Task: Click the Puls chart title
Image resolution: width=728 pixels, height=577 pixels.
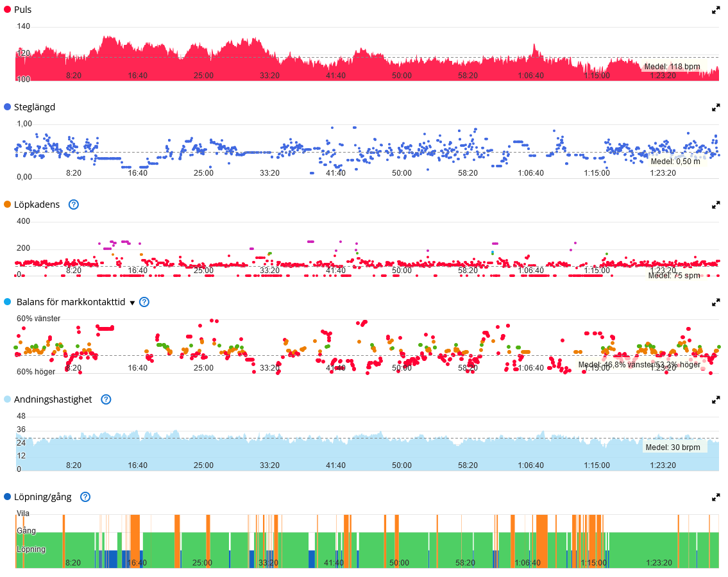Action: (x=22, y=10)
